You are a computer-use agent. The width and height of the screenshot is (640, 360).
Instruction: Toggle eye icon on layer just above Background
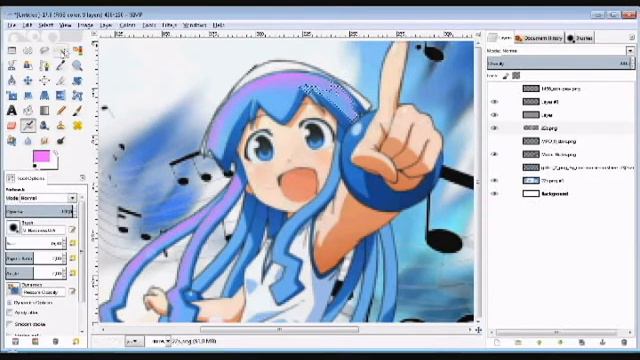point(494,180)
